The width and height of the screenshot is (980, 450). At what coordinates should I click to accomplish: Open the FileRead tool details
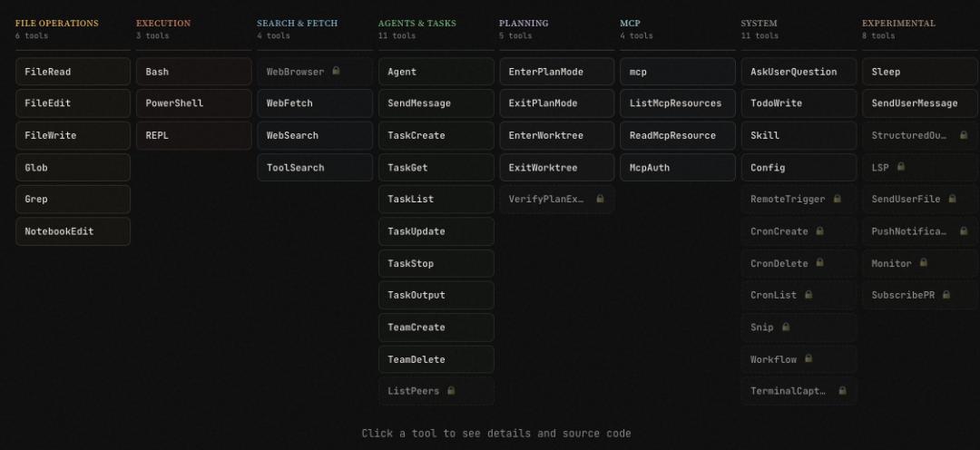(73, 72)
